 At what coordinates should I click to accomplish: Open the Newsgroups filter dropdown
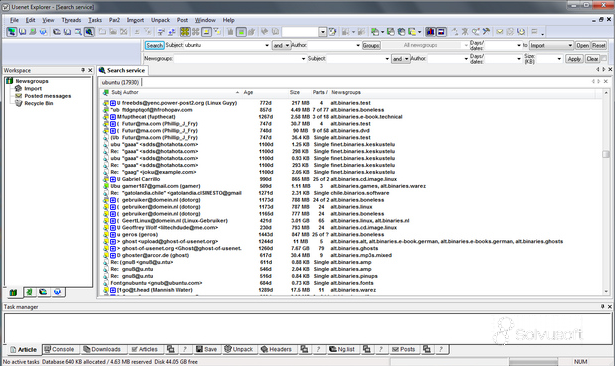(x=303, y=59)
